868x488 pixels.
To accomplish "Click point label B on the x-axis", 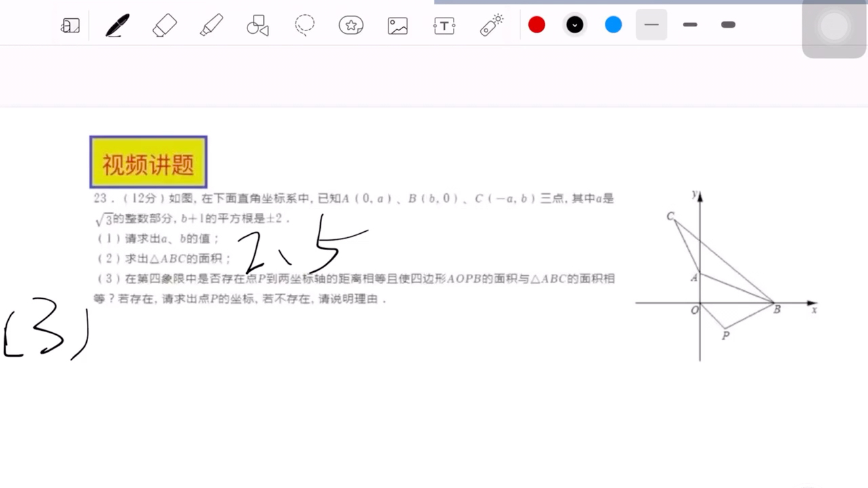I will point(777,310).
